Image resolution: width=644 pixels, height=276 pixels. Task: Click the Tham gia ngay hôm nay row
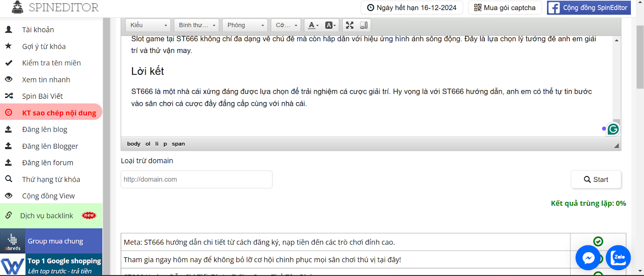click(x=345, y=259)
